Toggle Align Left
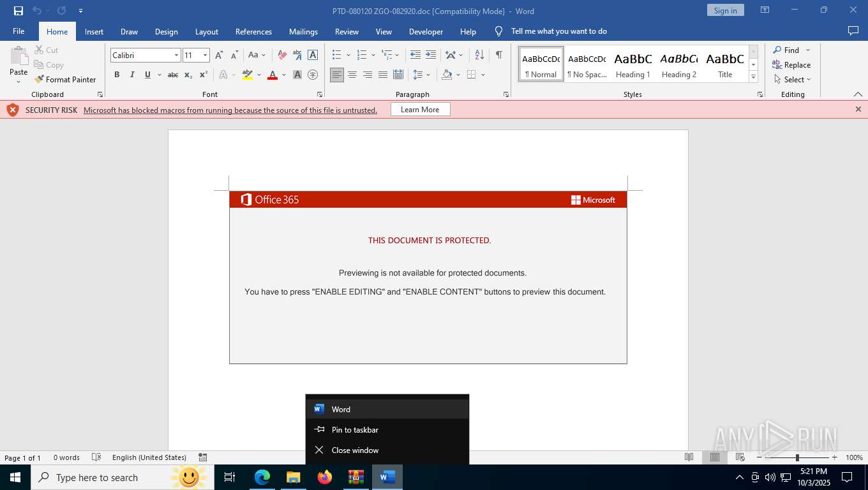 coord(337,75)
